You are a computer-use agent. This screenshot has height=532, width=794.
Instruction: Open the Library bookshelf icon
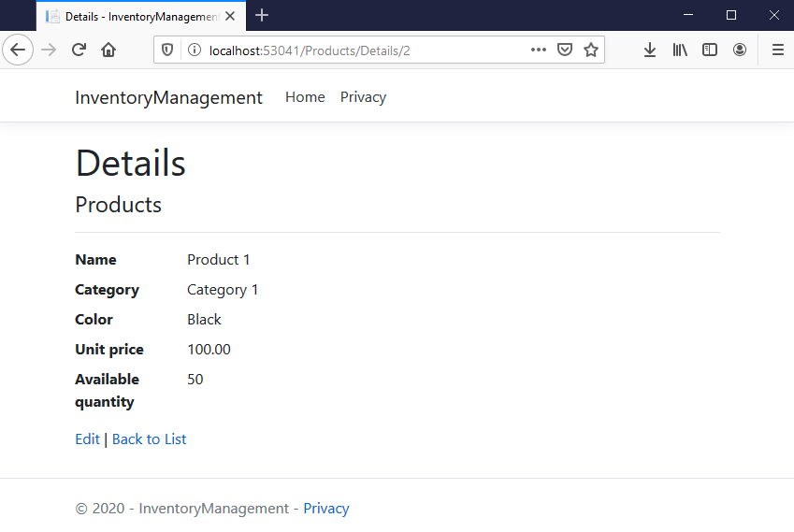click(x=680, y=50)
